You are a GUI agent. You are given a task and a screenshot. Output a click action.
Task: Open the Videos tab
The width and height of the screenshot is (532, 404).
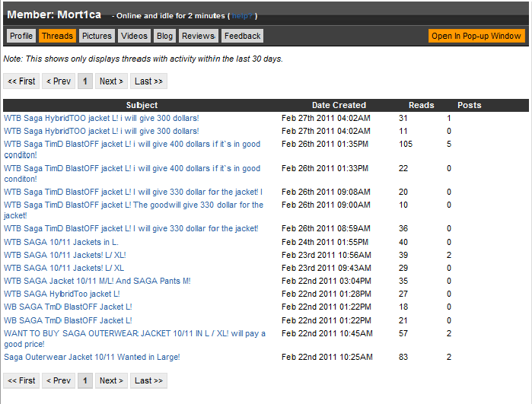click(x=135, y=36)
